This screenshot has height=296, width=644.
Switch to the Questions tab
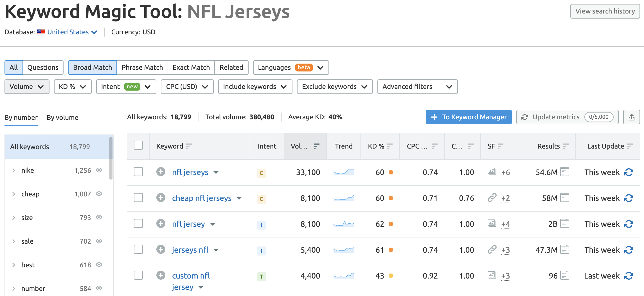click(x=43, y=68)
